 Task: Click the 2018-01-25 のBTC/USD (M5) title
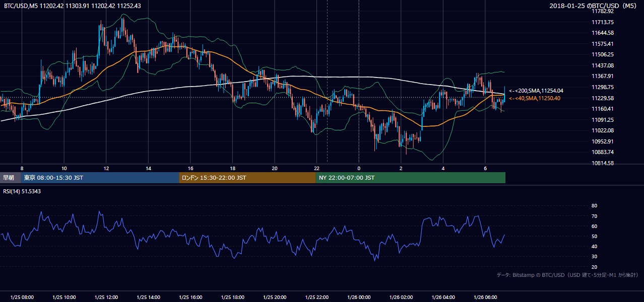tap(594, 6)
